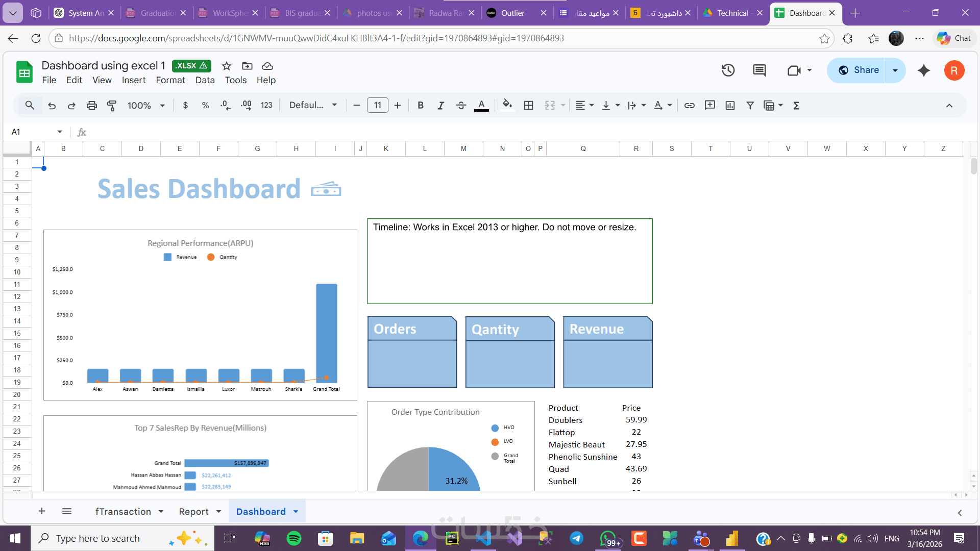The image size is (980, 551).
Task: Open the Format menu
Action: coord(170,80)
